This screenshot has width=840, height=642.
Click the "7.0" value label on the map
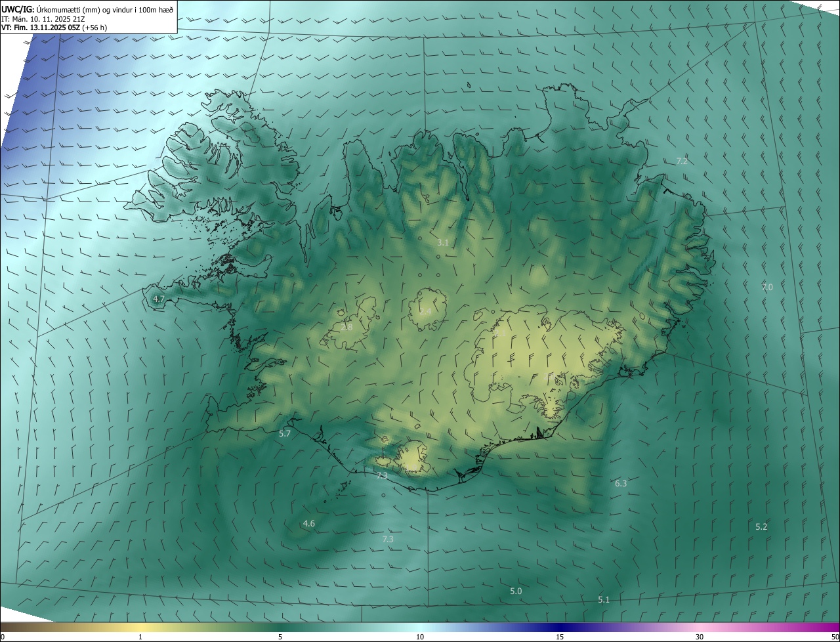[767, 287]
